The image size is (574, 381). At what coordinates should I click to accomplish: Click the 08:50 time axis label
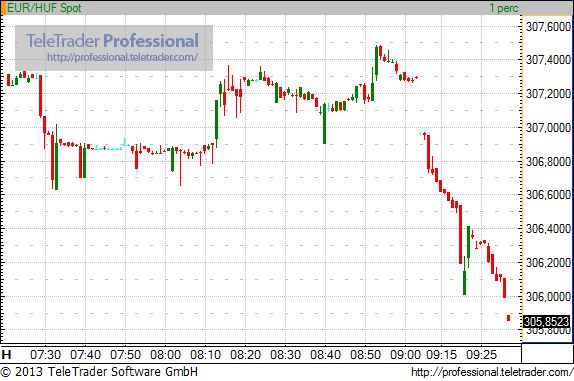pos(365,355)
